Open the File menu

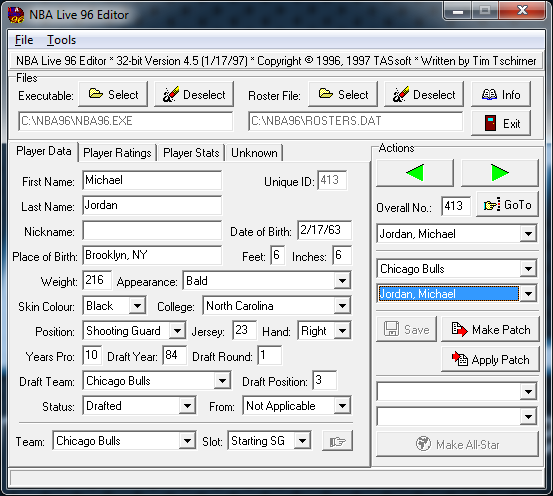[24, 40]
